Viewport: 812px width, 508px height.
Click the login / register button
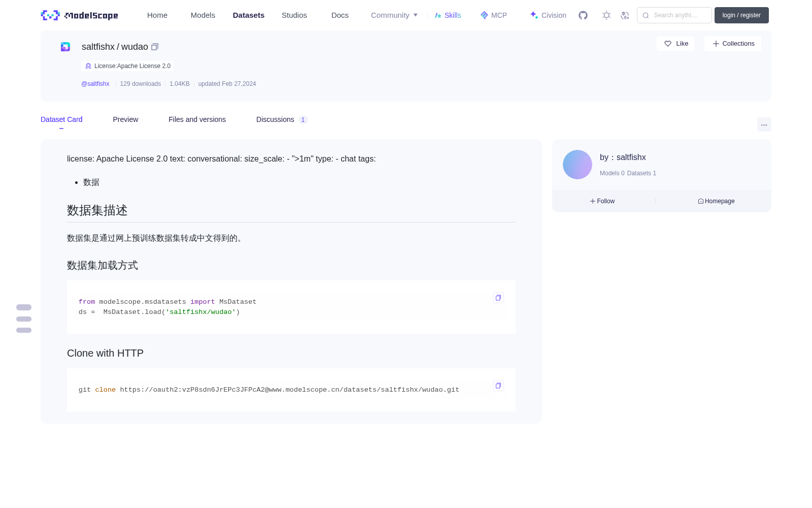(x=741, y=15)
